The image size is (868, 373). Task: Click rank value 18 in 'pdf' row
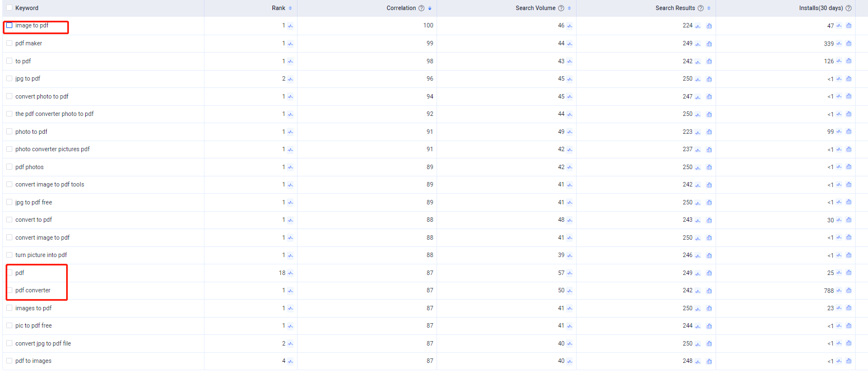[282, 273]
